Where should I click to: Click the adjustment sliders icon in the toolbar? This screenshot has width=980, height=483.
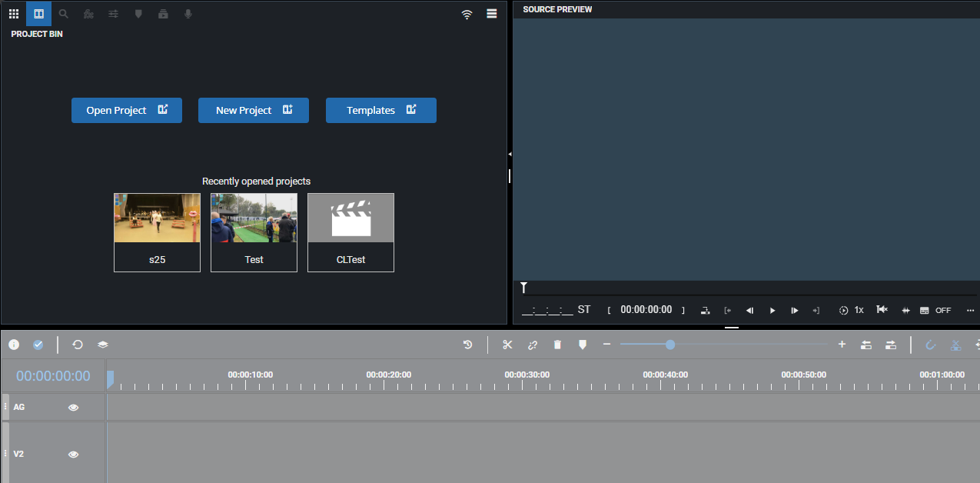112,13
